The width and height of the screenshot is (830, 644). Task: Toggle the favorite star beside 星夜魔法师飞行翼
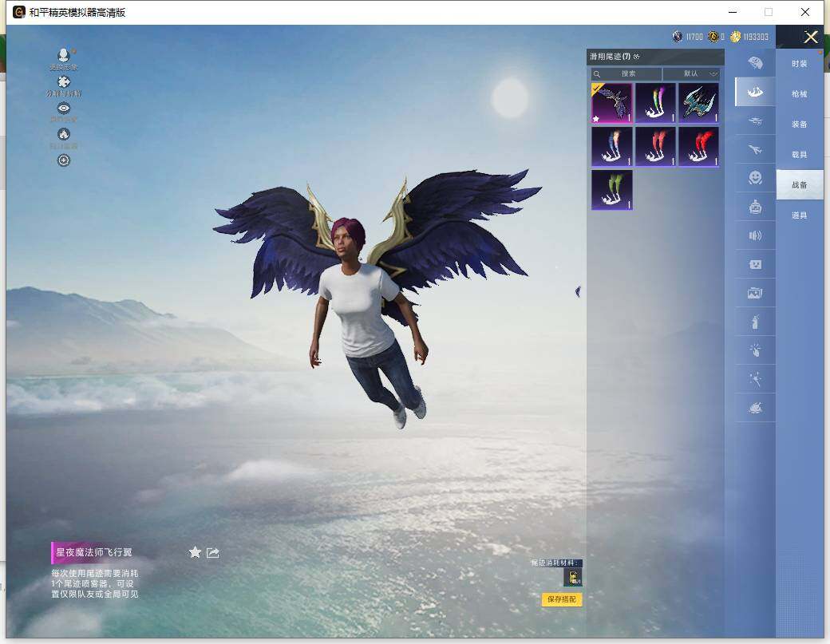point(195,552)
